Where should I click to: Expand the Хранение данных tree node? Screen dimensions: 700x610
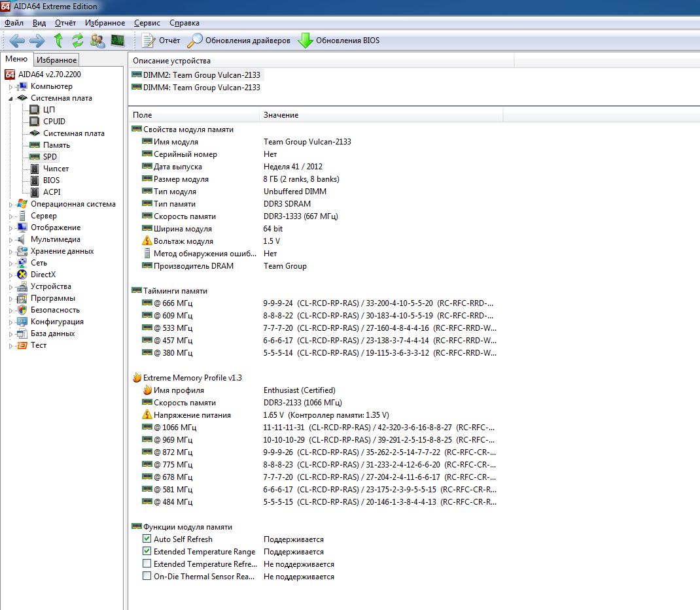pos(10,252)
